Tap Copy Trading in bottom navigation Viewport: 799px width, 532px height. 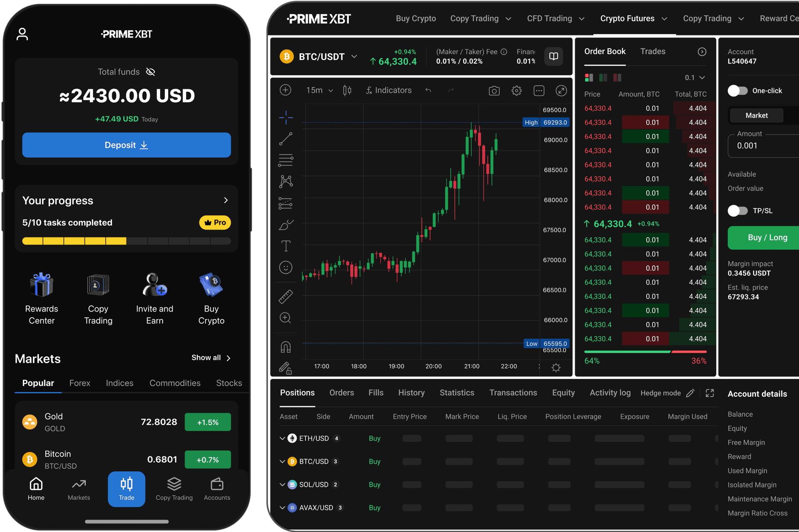click(x=174, y=489)
